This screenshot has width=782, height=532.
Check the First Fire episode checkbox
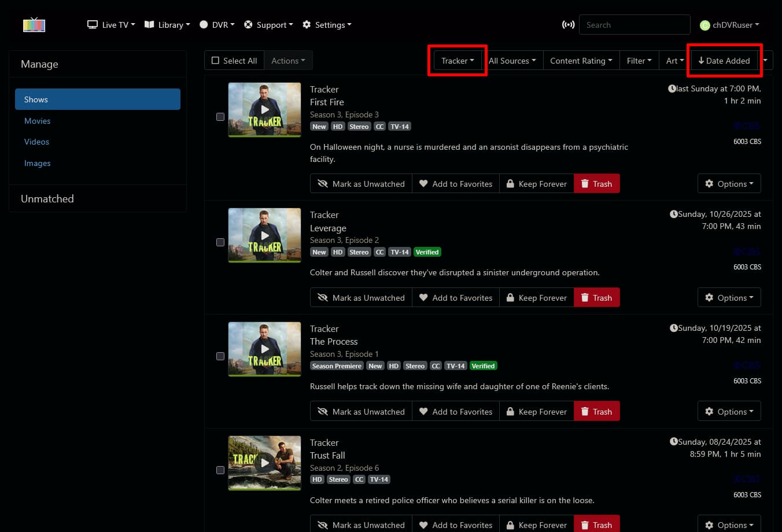coord(220,117)
